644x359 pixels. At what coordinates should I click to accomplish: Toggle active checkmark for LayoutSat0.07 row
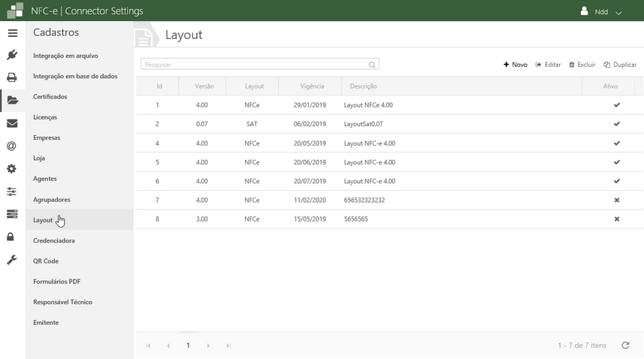point(617,124)
